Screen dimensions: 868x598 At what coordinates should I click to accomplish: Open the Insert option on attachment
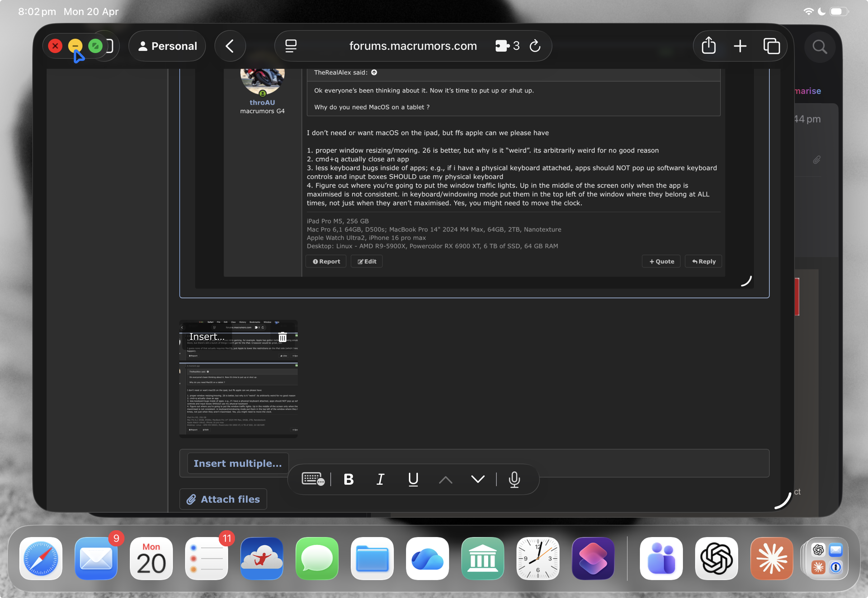point(207,337)
